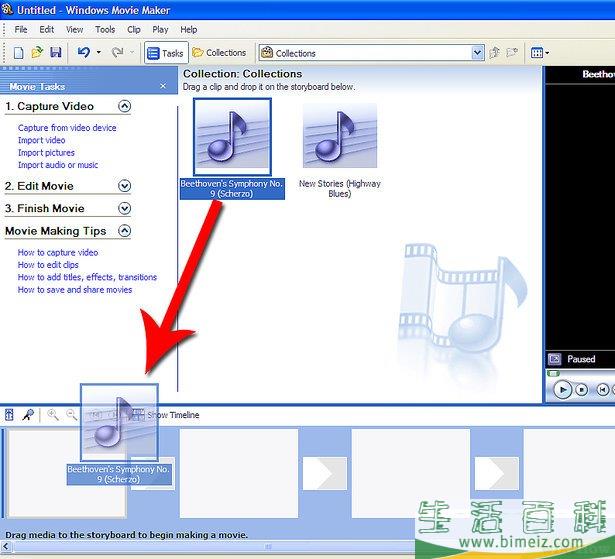
Task: Click the Undo arrow icon
Action: [x=84, y=52]
